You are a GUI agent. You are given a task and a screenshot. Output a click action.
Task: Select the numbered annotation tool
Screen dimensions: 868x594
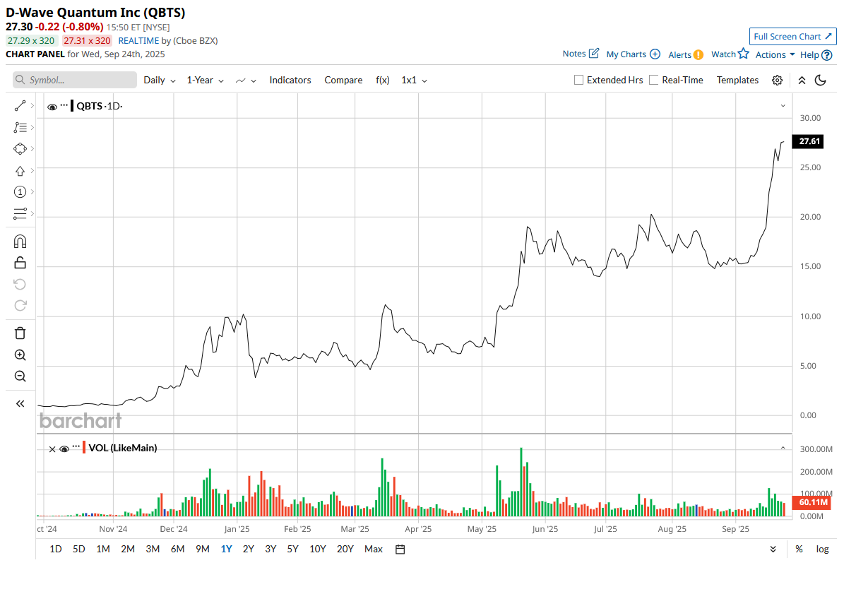[x=20, y=192]
